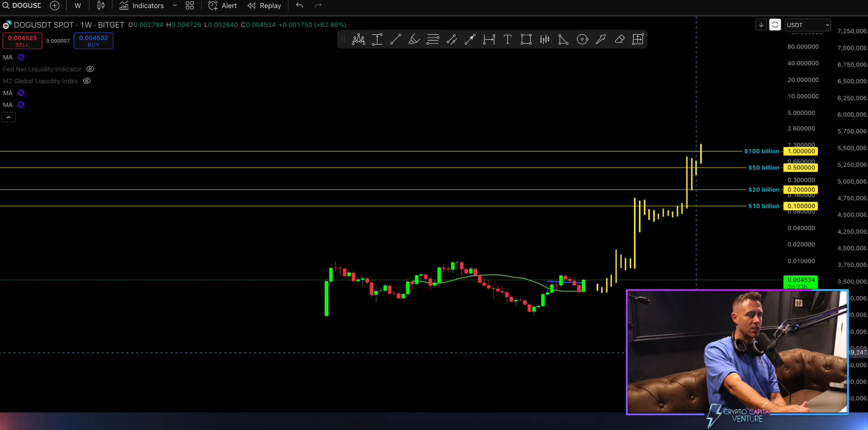The width and height of the screenshot is (868, 430).
Task: Click the SELL 0.004525 button
Action: click(22, 41)
